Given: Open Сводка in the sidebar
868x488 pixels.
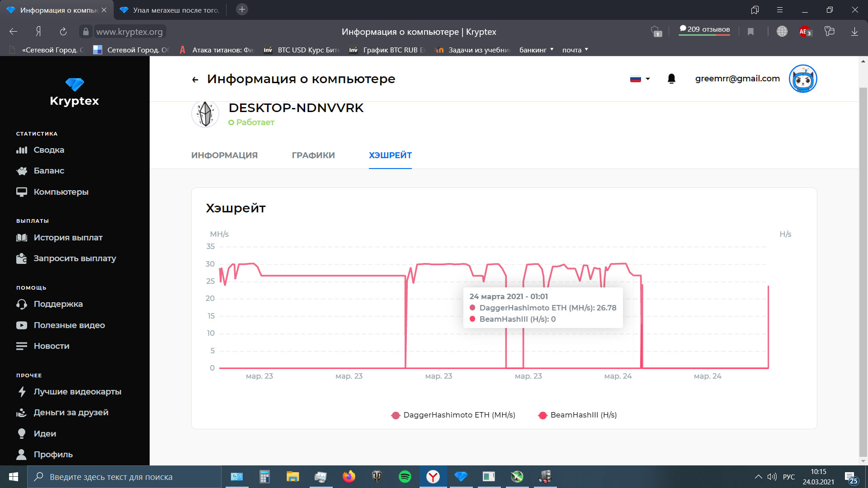Looking at the screenshot, I should (49, 150).
